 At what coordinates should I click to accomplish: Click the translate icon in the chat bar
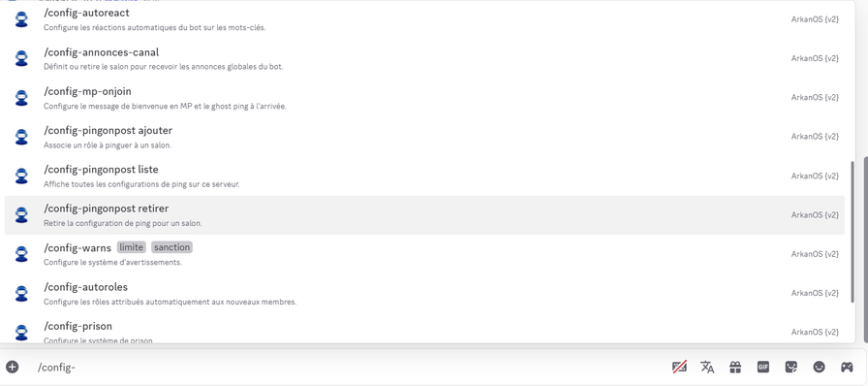[707, 367]
